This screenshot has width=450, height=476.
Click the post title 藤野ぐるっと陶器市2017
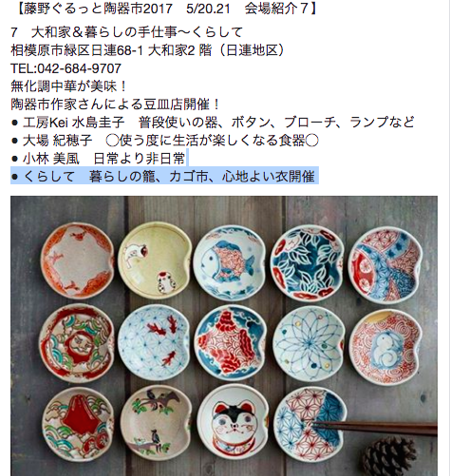(98, 9)
